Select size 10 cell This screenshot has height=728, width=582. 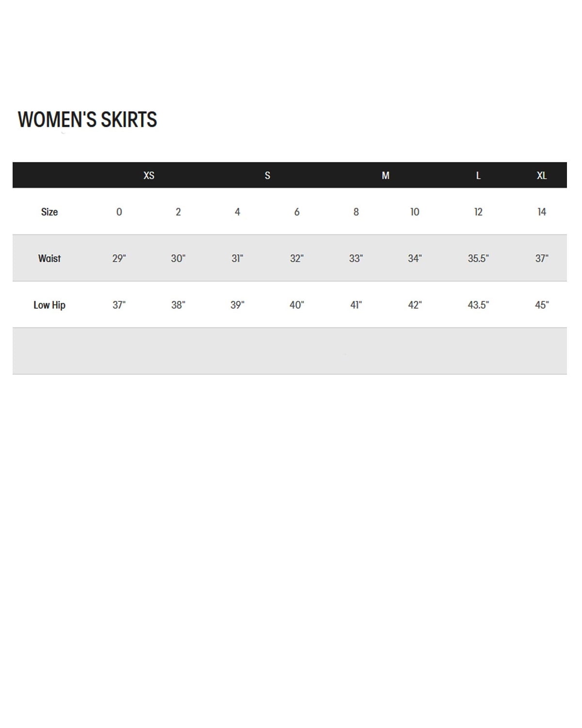[415, 212]
